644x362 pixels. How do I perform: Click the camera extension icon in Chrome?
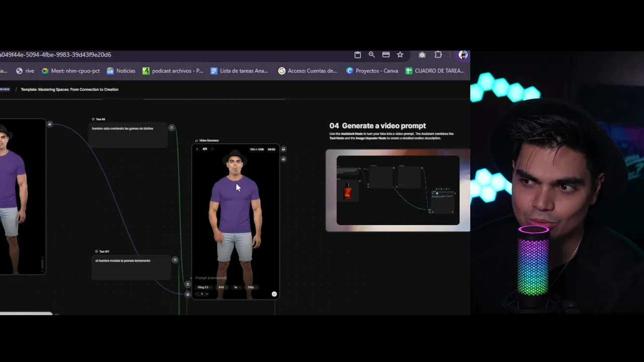422,55
